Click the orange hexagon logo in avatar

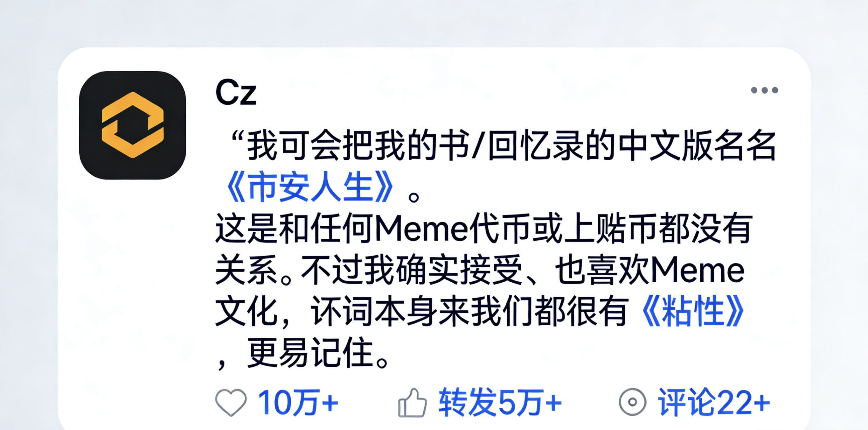(132, 125)
